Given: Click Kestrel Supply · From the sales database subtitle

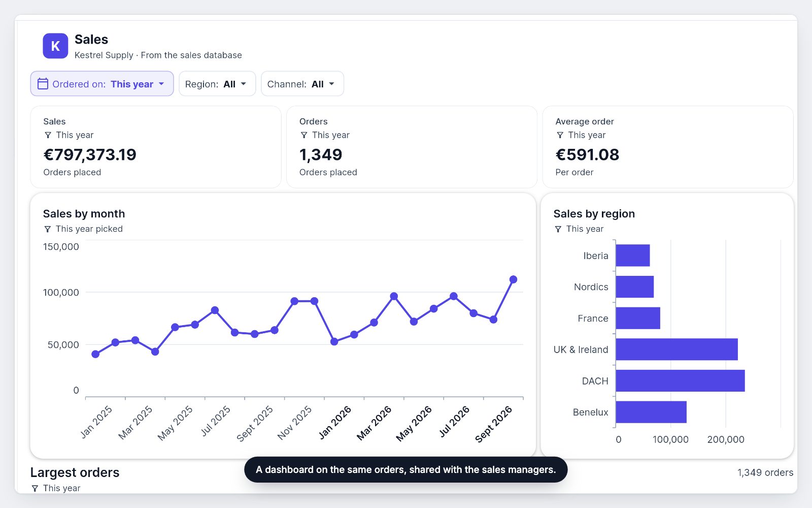Looking at the screenshot, I should pyautogui.click(x=158, y=55).
